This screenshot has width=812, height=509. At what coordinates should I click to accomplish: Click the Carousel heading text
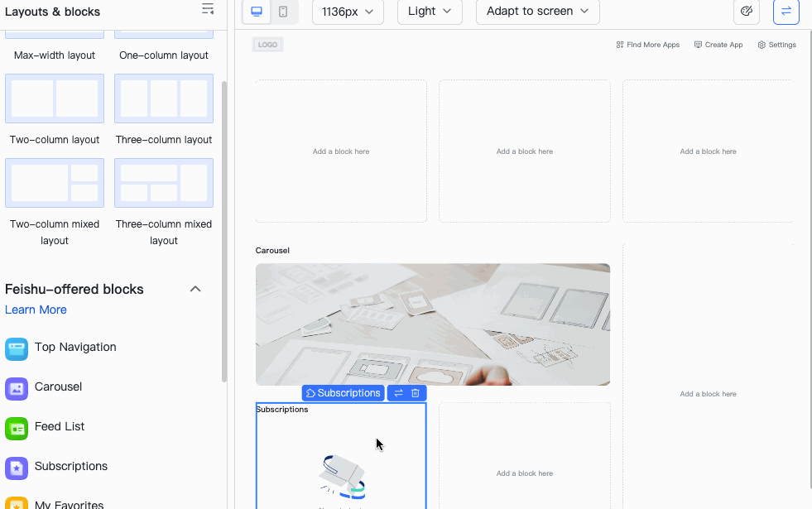pos(272,251)
